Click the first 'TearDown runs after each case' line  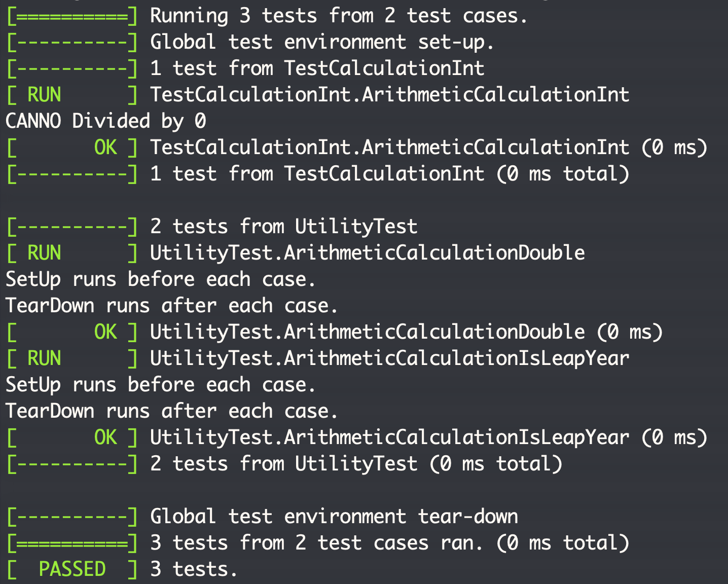coord(171,306)
